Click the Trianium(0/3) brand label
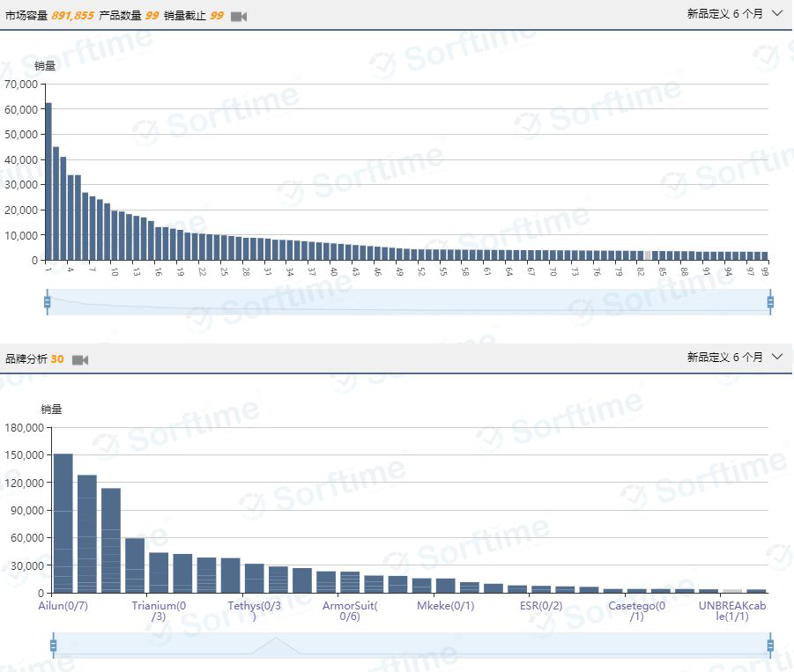Screen dimensions: 794x672 click(159, 611)
